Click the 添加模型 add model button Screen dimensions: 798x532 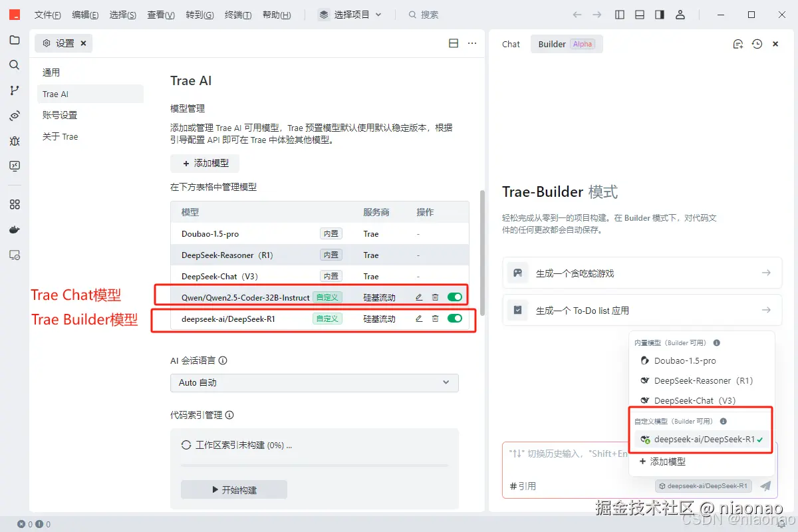[x=204, y=163]
